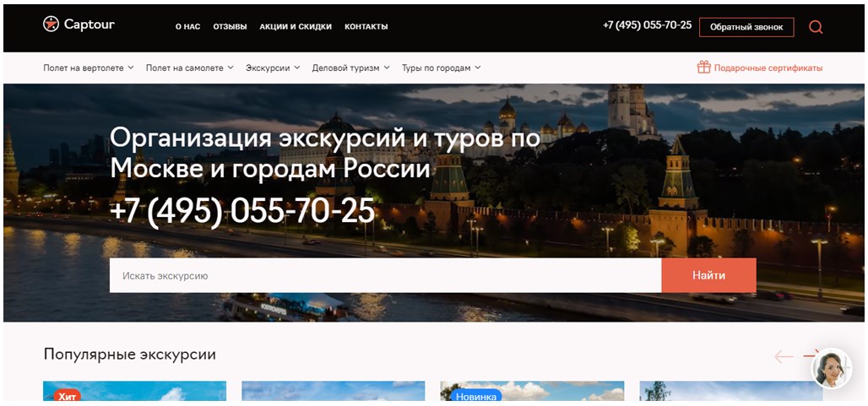Screen dimensions: 868x406
Task: Expand the Экскурсии dropdown
Action: tap(273, 68)
